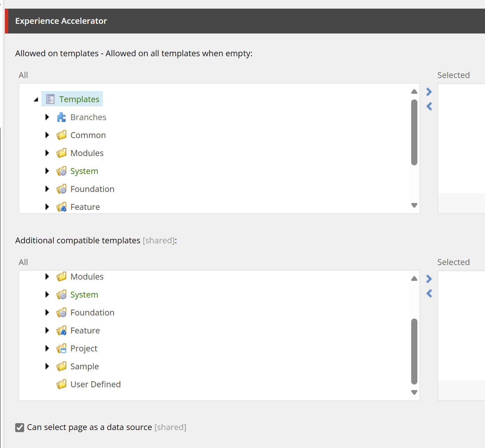Click the Experience Accelerator section header

245,21
